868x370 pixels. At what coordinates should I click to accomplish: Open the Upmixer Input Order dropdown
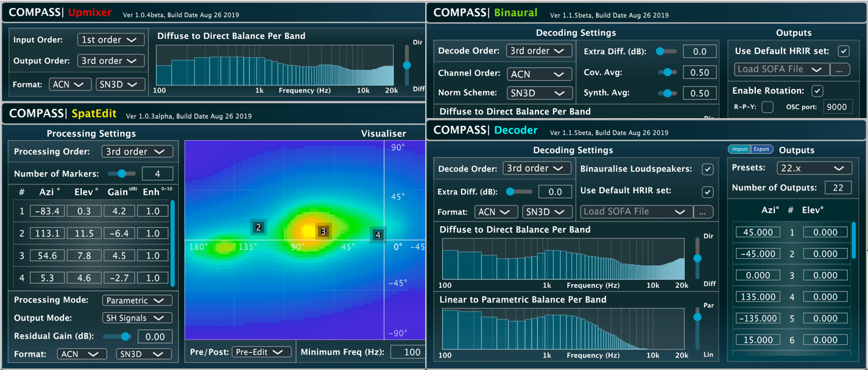(x=111, y=40)
